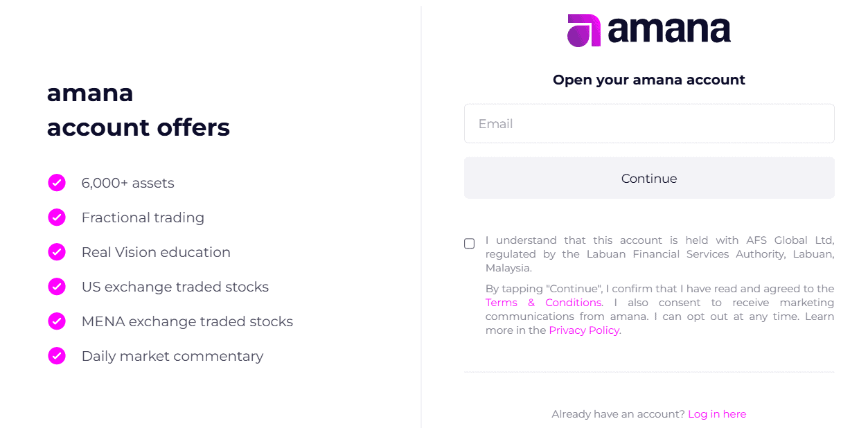Screen dimensions: 868x428
Task: Click the Fractional trading list item text
Action: pyautogui.click(x=143, y=217)
